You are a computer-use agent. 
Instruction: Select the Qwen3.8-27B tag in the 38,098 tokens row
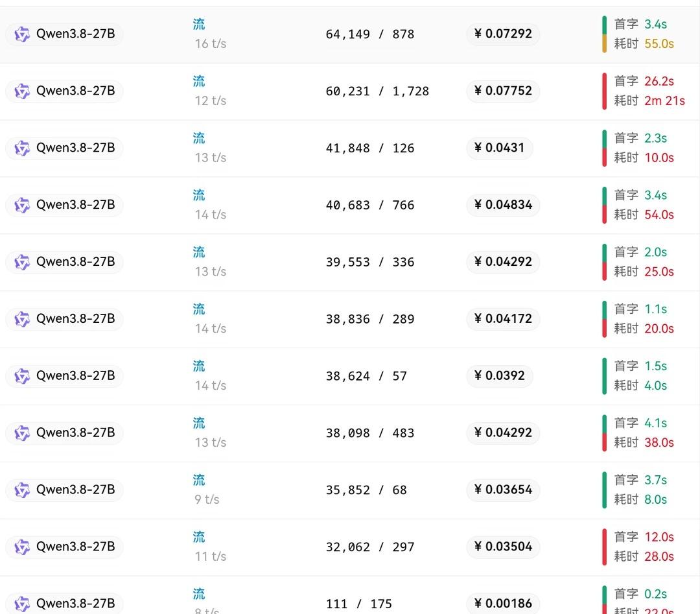pyautogui.click(x=64, y=432)
